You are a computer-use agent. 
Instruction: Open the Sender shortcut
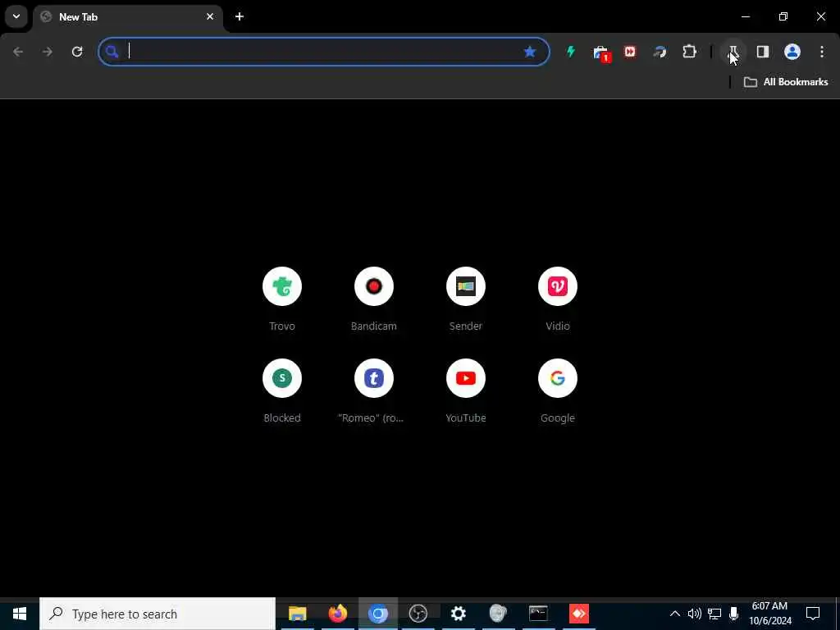466,299
